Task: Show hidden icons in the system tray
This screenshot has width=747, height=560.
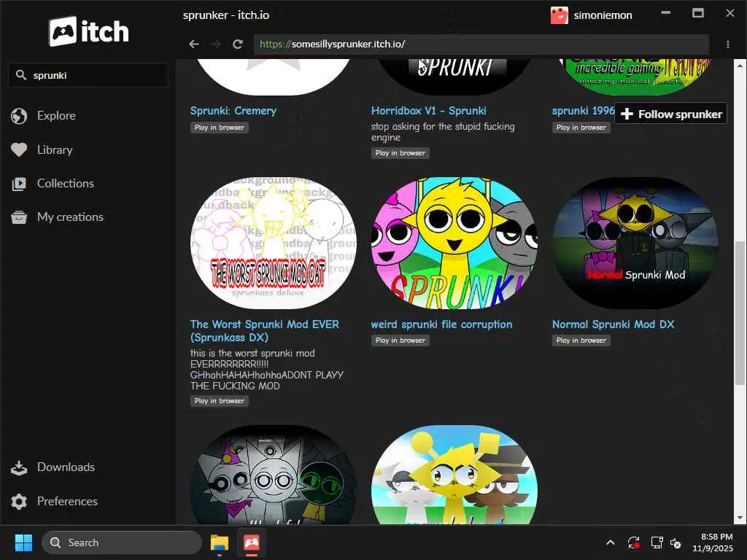Action: click(x=611, y=542)
